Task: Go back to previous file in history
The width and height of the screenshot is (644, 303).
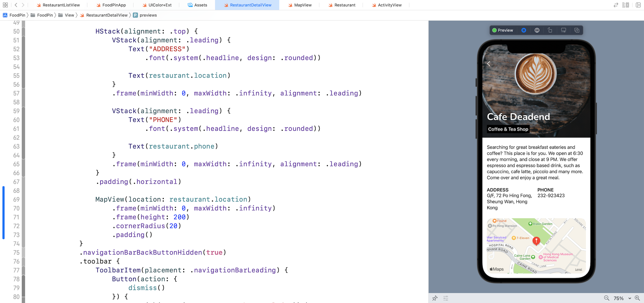Action: [16, 5]
